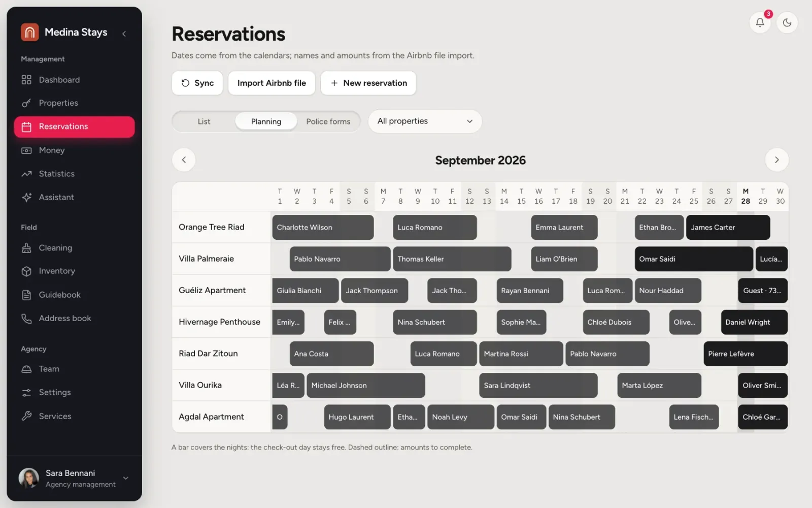The width and height of the screenshot is (812, 508).
Task: Open the Inventory box item
Action: (74, 271)
